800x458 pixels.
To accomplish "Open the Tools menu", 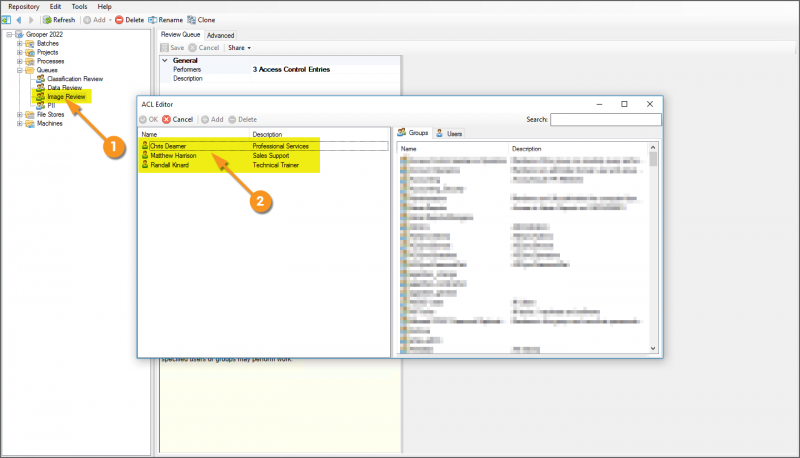I will click(x=79, y=7).
